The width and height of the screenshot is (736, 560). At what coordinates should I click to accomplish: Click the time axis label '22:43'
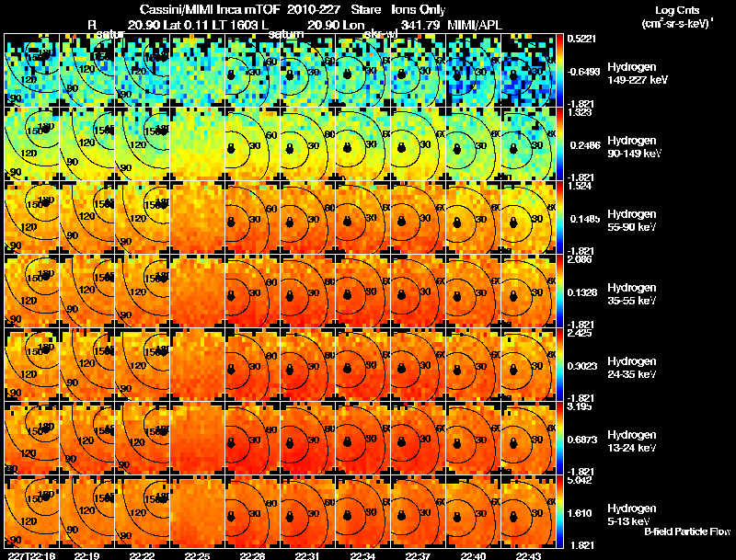pyautogui.click(x=528, y=555)
